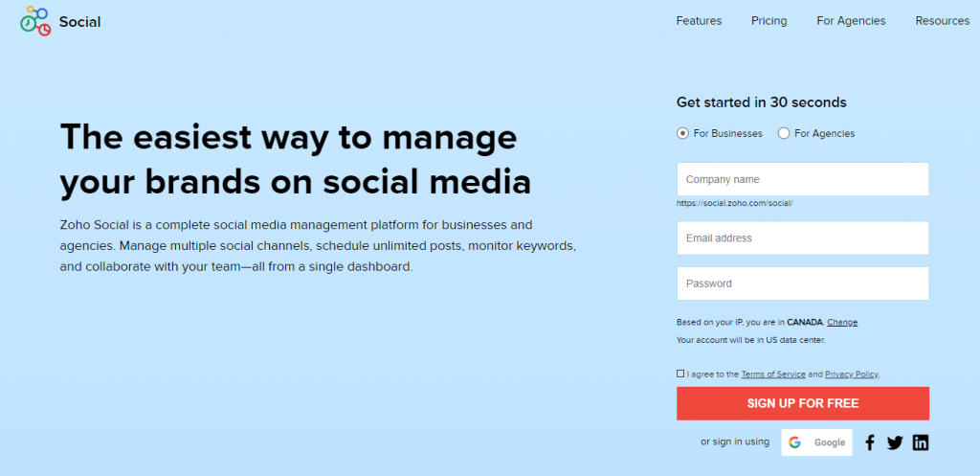
Task: Select the For Agencies radio option
Action: (x=784, y=133)
